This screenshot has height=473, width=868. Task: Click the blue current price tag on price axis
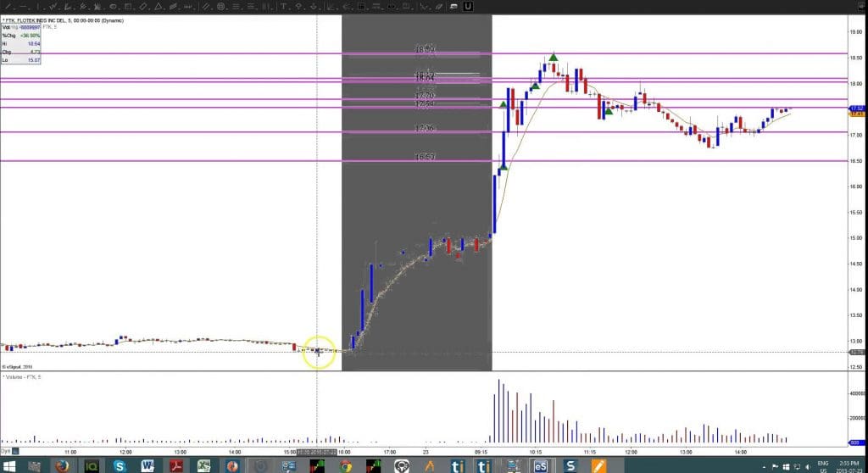click(x=856, y=109)
